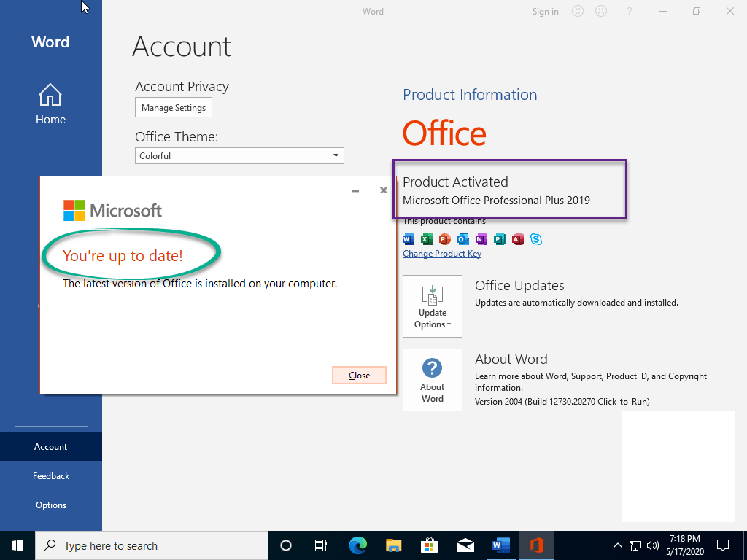Open File Explorer from the taskbar
Image resolution: width=747 pixels, height=560 pixels.
click(x=393, y=545)
